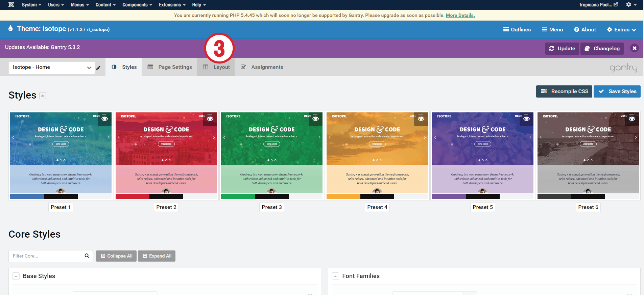Viewport: 644px width, 295px height.
Task: Switch to the Layout tab
Action: 216,67
